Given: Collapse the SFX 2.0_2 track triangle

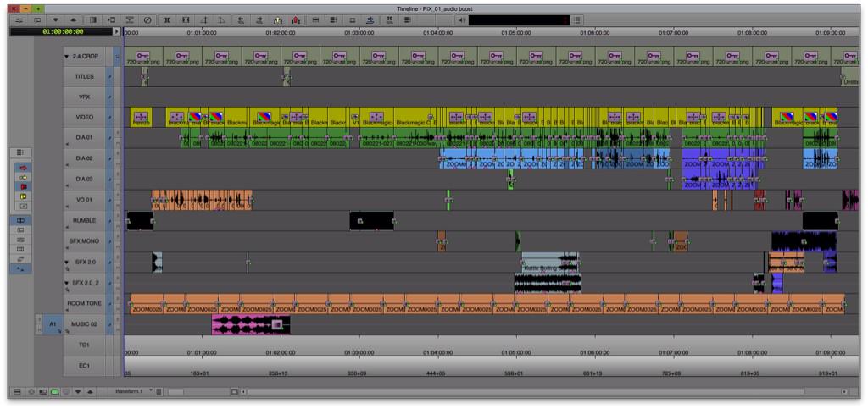Looking at the screenshot, I should [x=67, y=283].
